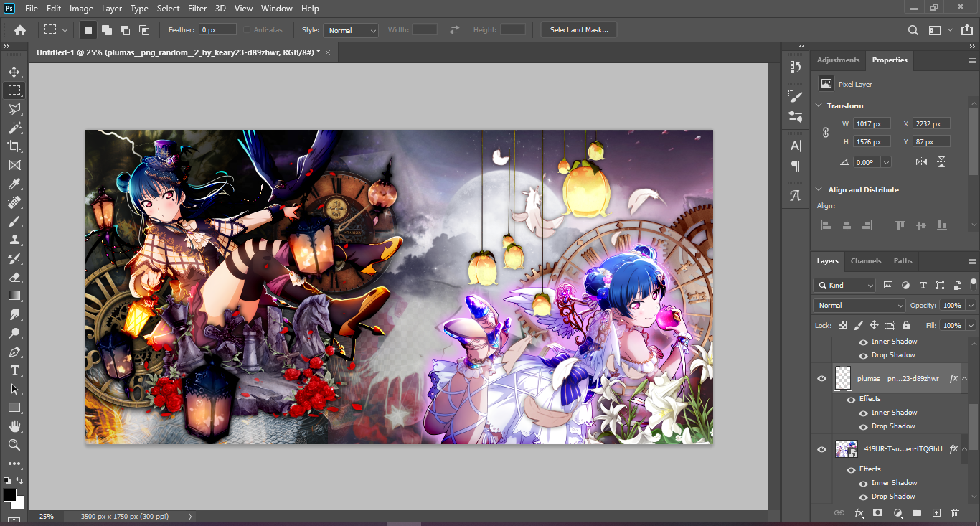The height and width of the screenshot is (526, 980).
Task: Choose Add to selection mode icon
Action: 106,30
